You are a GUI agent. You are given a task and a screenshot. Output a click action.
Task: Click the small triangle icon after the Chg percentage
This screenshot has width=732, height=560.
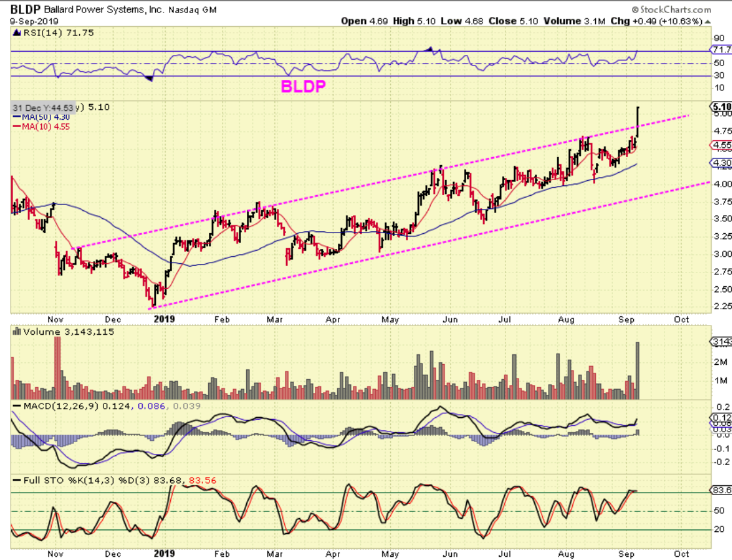pos(708,22)
